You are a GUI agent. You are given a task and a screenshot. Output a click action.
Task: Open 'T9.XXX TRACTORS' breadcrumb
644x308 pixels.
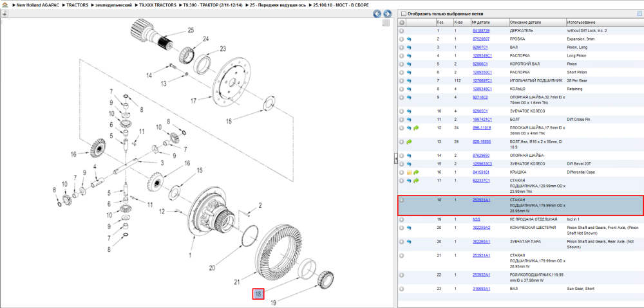tap(157, 5)
